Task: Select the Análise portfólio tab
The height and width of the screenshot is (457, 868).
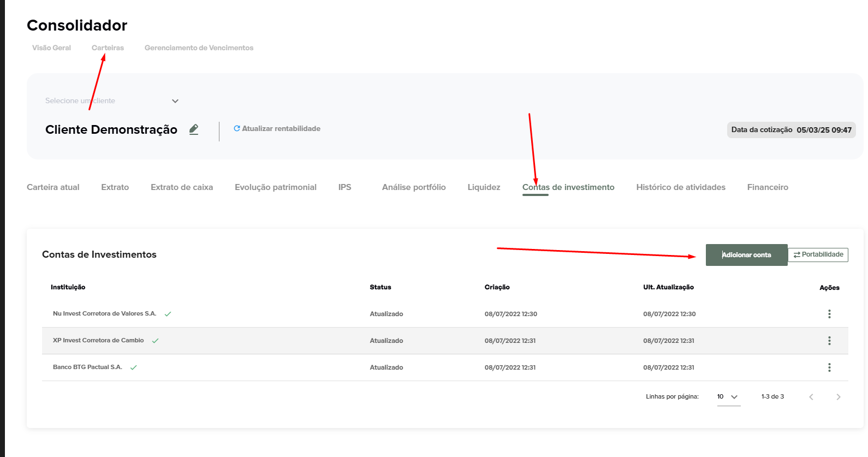Action: pos(414,187)
